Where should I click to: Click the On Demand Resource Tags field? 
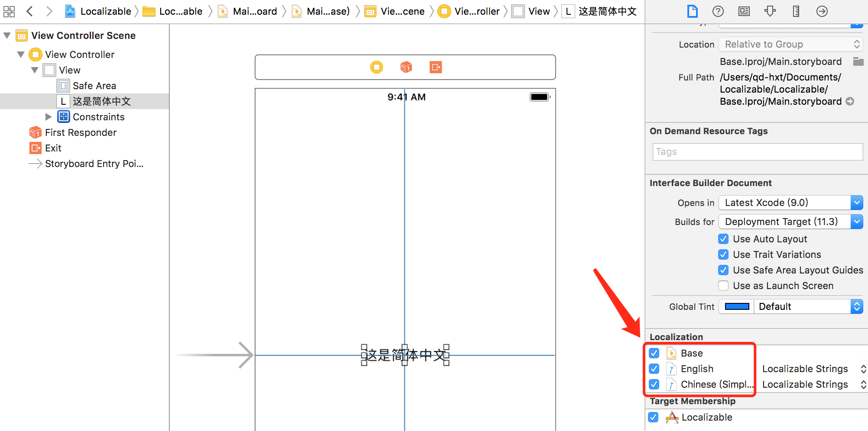(x=757, y=151)
